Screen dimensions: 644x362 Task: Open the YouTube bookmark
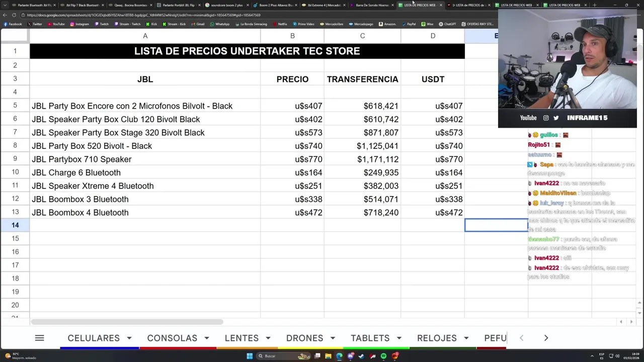tap(56, 24)
